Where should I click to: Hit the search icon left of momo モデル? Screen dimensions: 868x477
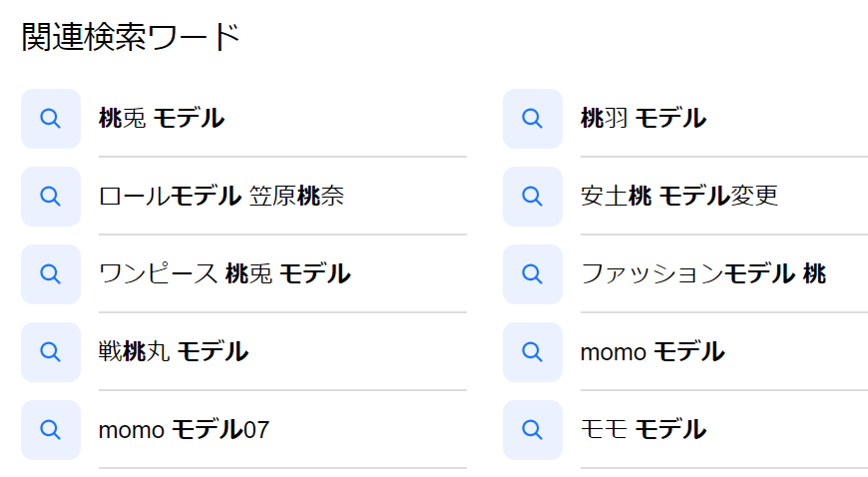[x=533, y=352]
